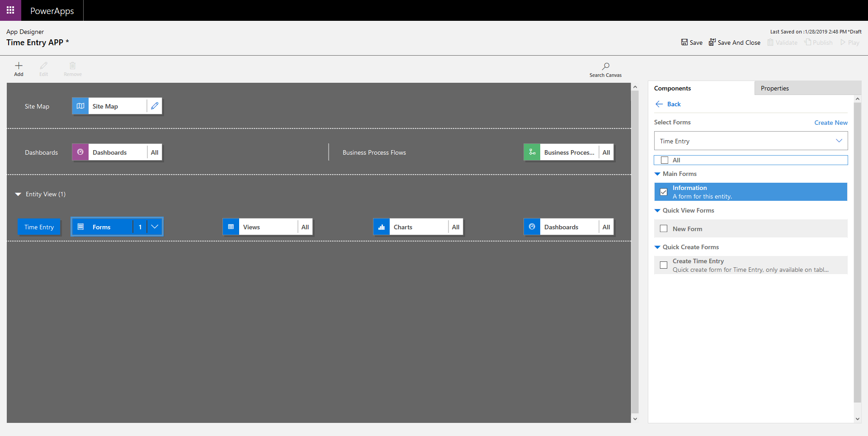Click the Views grid icon
The height and width of the screenshot is (436, 868).
click(x=231, y=227)
